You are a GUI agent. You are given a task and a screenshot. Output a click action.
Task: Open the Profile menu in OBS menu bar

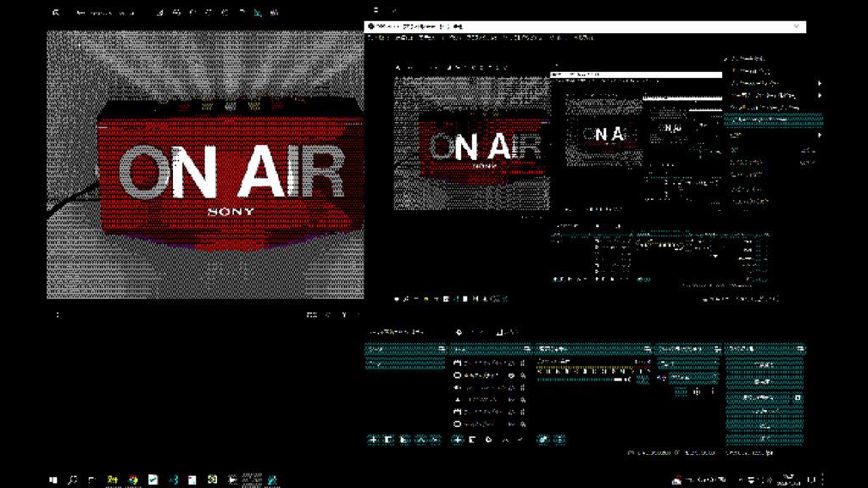(482, 37)
